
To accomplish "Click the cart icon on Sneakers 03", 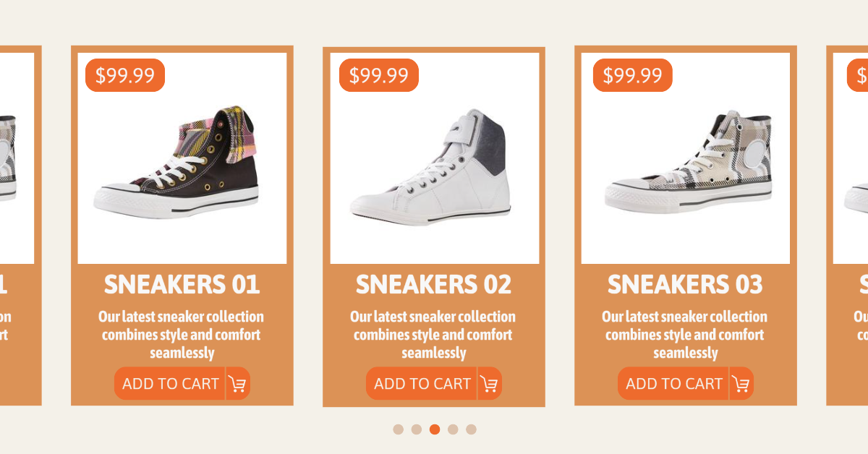I will coord(741,384).
